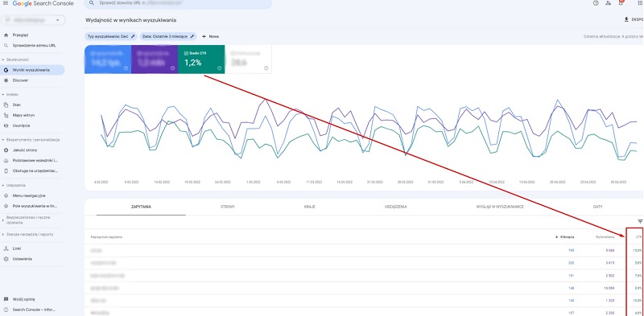The image size is (644, 316).
Task: Click the Google Search Console logo
Action: click(x=43, y=3)
